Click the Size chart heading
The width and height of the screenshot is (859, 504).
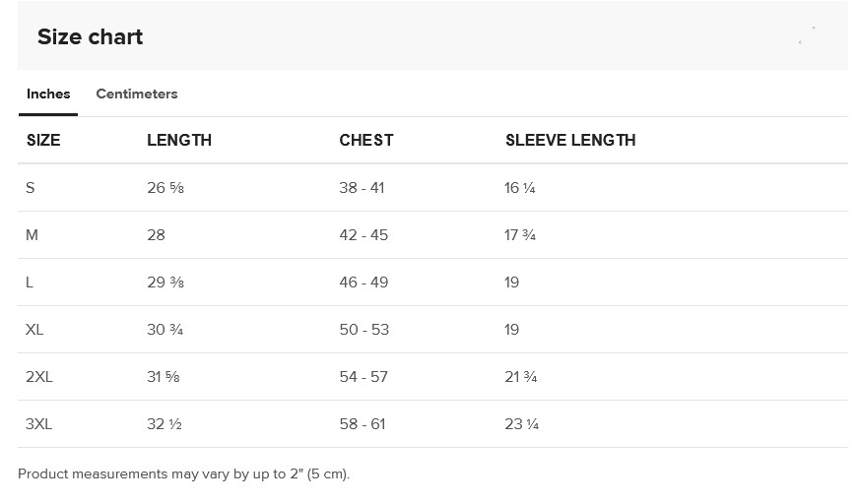(x=90, y=36)
